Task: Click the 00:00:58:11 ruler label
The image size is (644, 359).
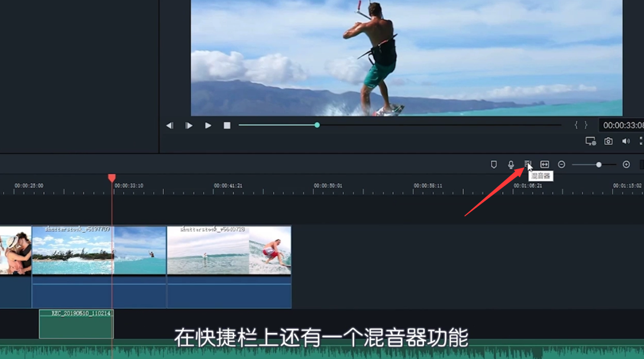Action: point(428,186)
